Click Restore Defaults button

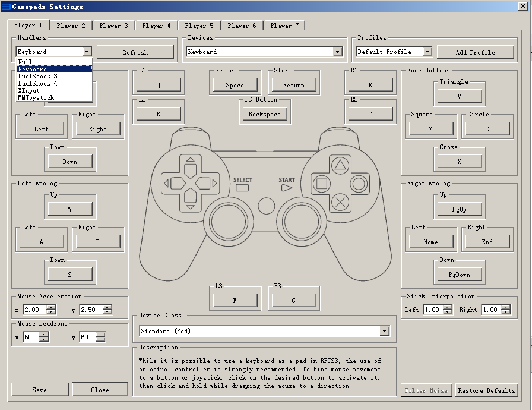pos(486,390)
